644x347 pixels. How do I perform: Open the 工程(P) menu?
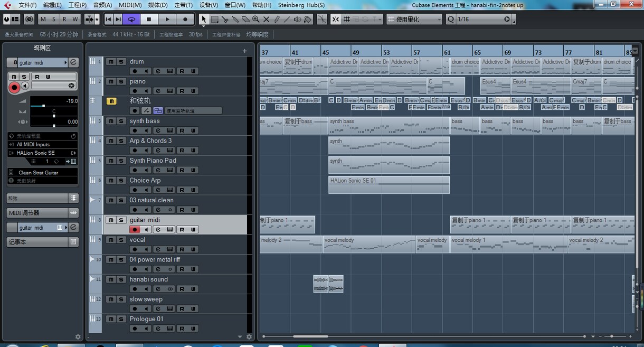(x=77, y=5)
